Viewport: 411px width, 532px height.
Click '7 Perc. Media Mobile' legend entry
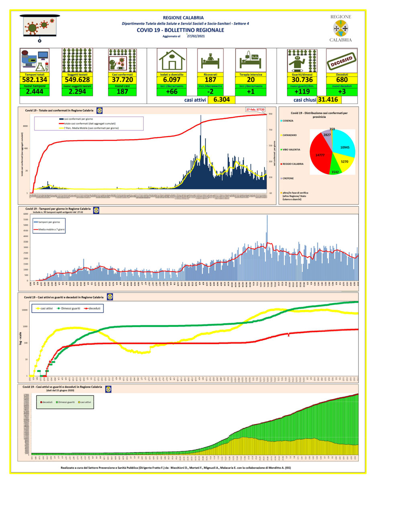89,128
